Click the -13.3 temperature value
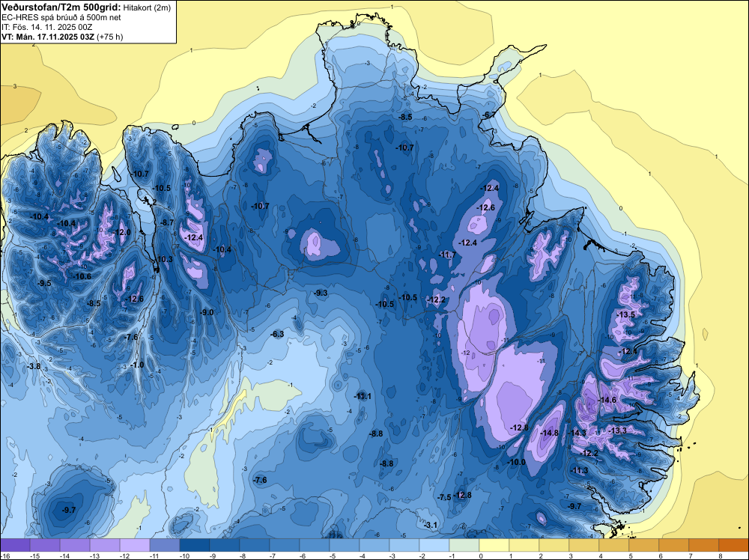 618,430
